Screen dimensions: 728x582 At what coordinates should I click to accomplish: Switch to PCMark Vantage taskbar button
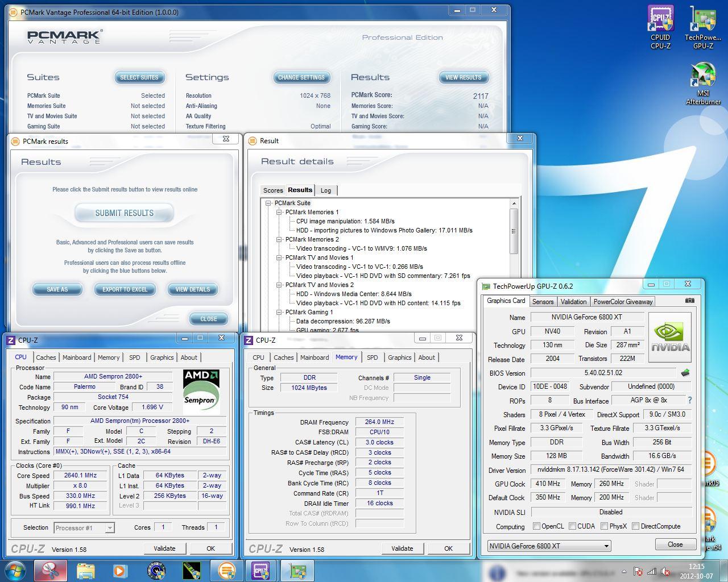tap(226, 571)
